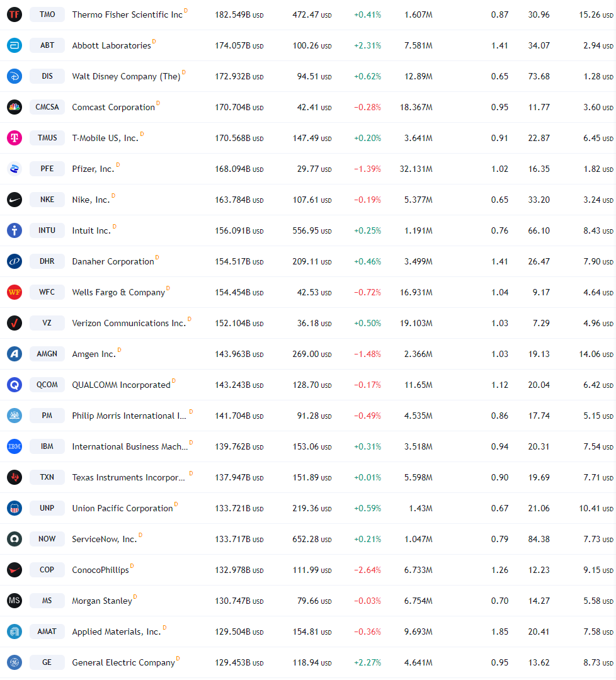This screenshot has height=680, width=616.
Task: Click the Danaher logo icon
Action: [x=14, y=261]
